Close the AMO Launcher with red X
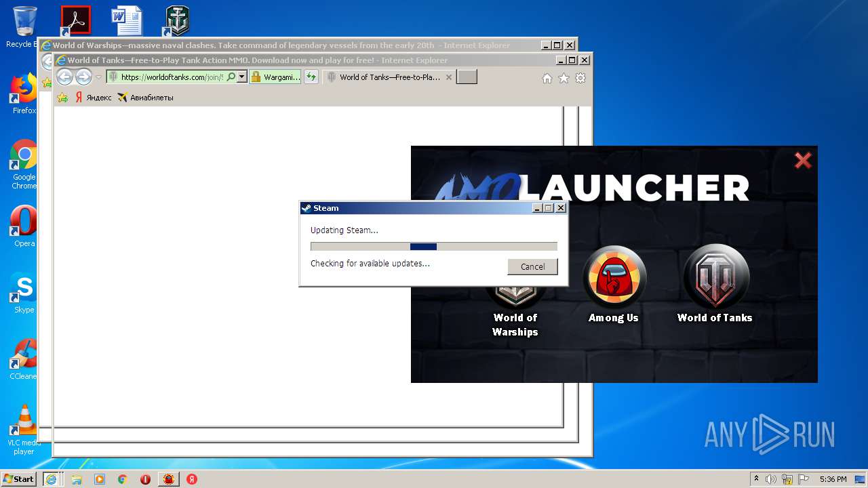This screenshot has height=488, width=868. tap(803, 160)
